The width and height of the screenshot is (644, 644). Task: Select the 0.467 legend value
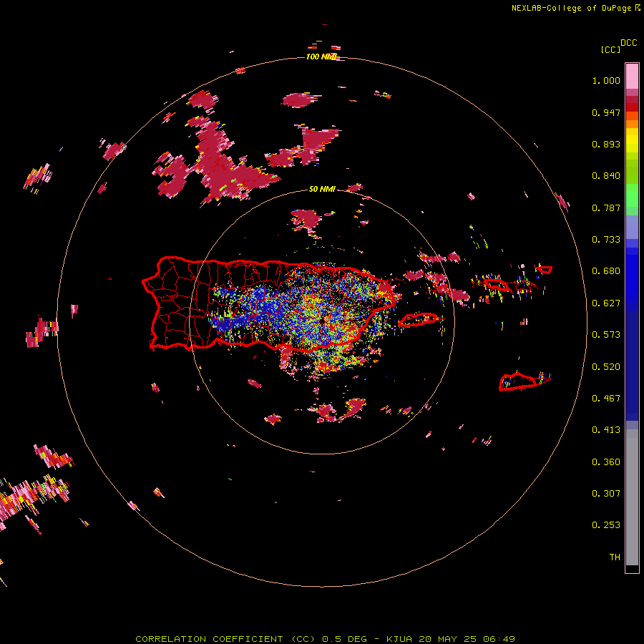tap(606, 399)
